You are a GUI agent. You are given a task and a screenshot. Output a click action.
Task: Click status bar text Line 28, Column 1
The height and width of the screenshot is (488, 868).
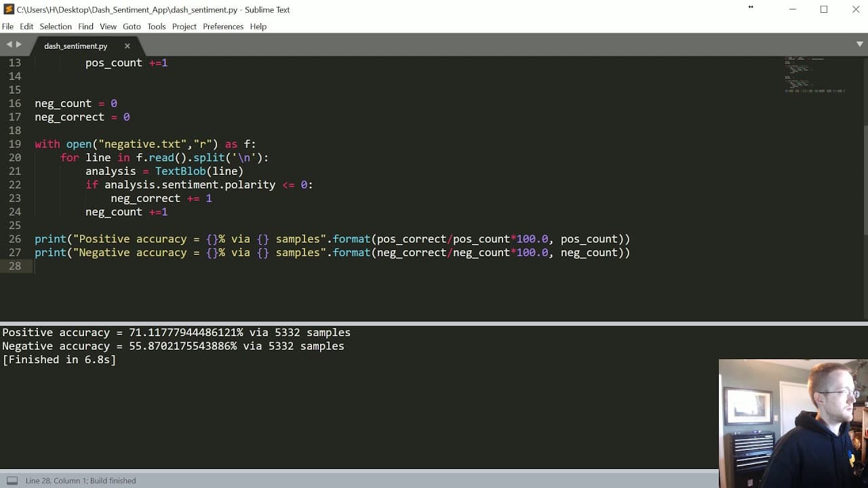pos(56,481)
